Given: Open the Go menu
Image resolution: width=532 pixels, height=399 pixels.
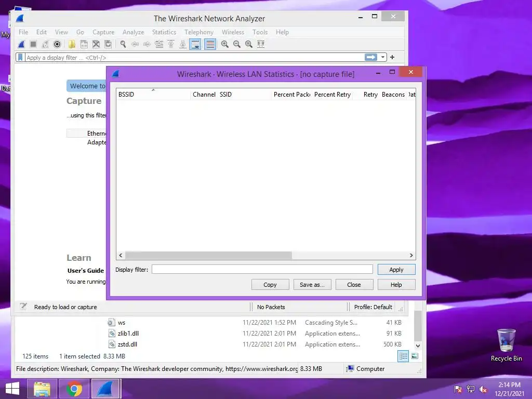Looking at the screenshot, I should pos(80,32).
